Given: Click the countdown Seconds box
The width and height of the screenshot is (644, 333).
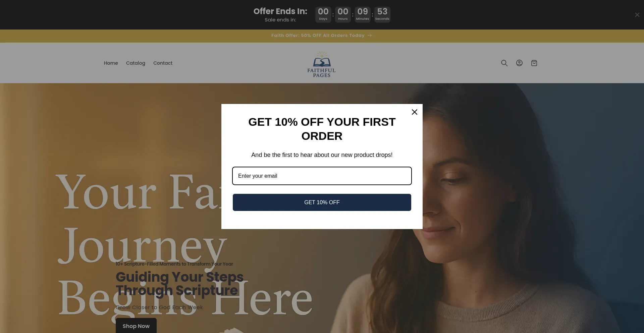Looking at the screenshot, I should (x=382, y=14).
